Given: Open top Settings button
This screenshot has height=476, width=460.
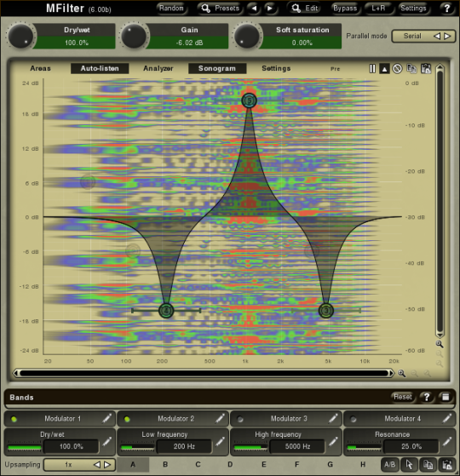Looking at the screenshot, I should point(413,9).
